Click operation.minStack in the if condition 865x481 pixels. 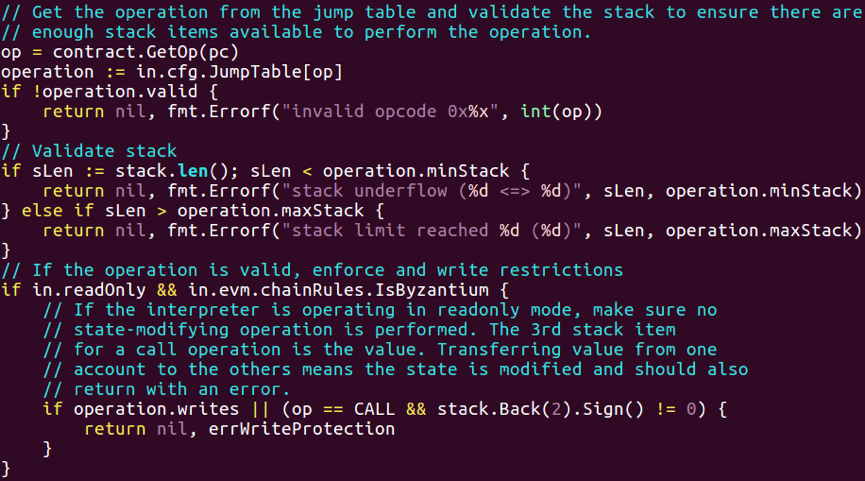click(416, 172)
